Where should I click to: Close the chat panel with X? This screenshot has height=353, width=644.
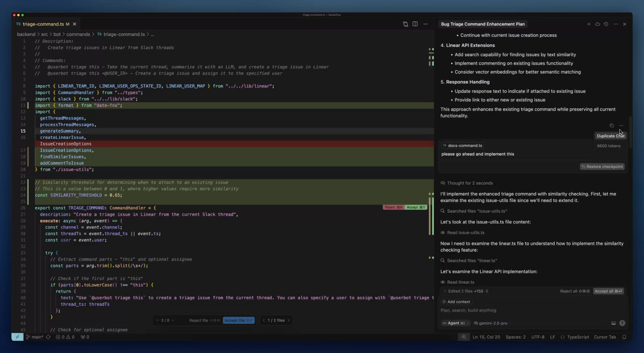coord(624,24)
